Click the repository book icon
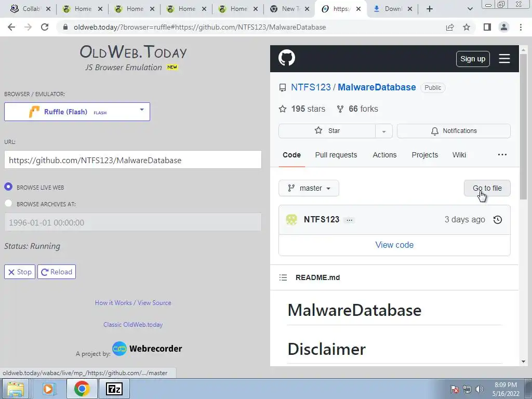The height and width of the screenshot is (399, 532). click(x=282, y=88)
